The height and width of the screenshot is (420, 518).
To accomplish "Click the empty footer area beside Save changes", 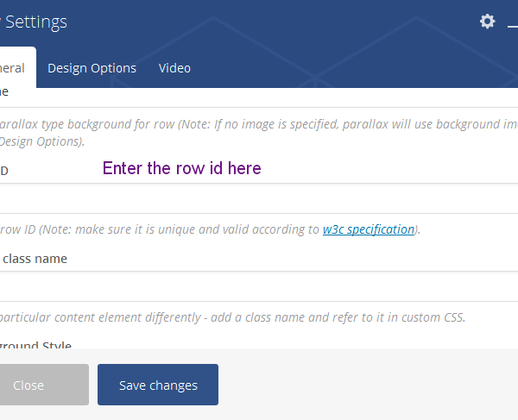I will coord(363,385).
